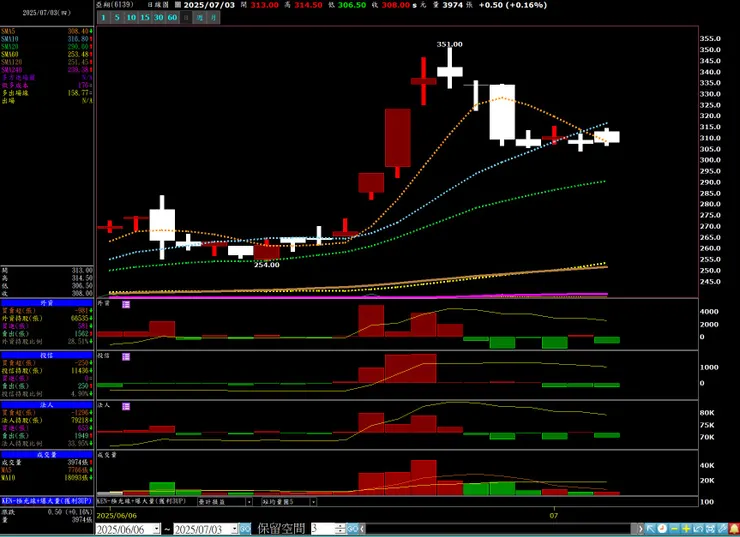
Task: Click the 成交量 blue panel header
Action: point(47,454)
